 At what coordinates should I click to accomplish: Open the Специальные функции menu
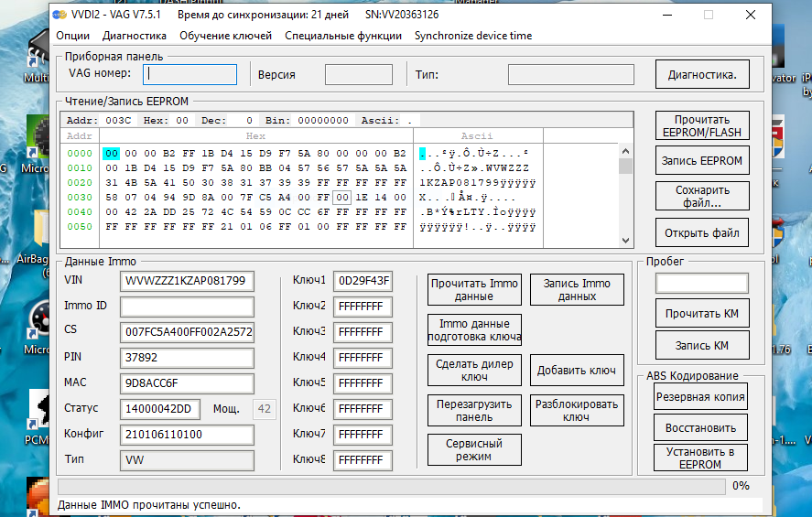pos(342,36)
